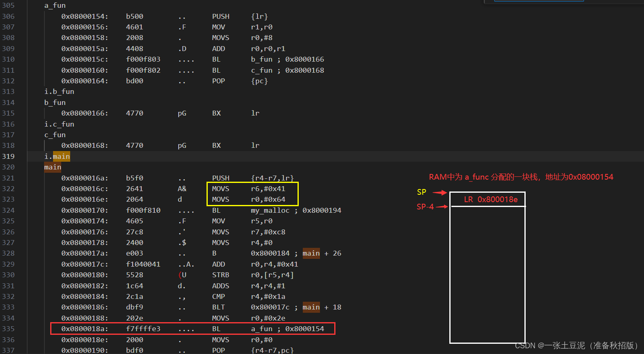The image size is (644, 354).
Task: Select operand r0,[r5,r4]
Action: [x=272, y=275]
